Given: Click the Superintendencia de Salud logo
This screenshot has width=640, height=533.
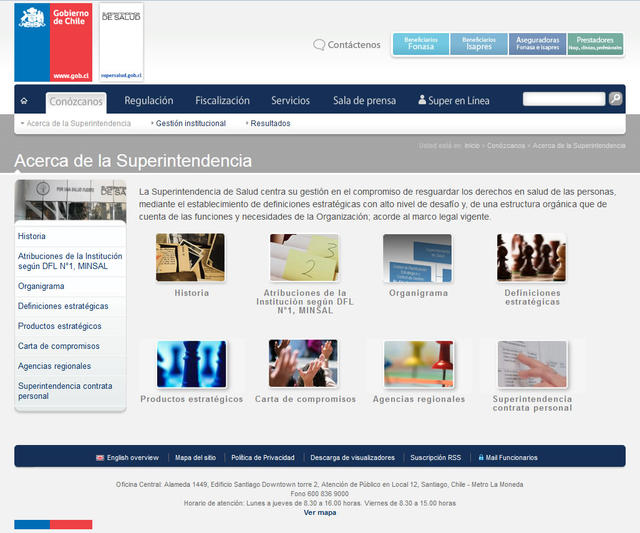Looking at the screenshot, I should tap(121, 42).
